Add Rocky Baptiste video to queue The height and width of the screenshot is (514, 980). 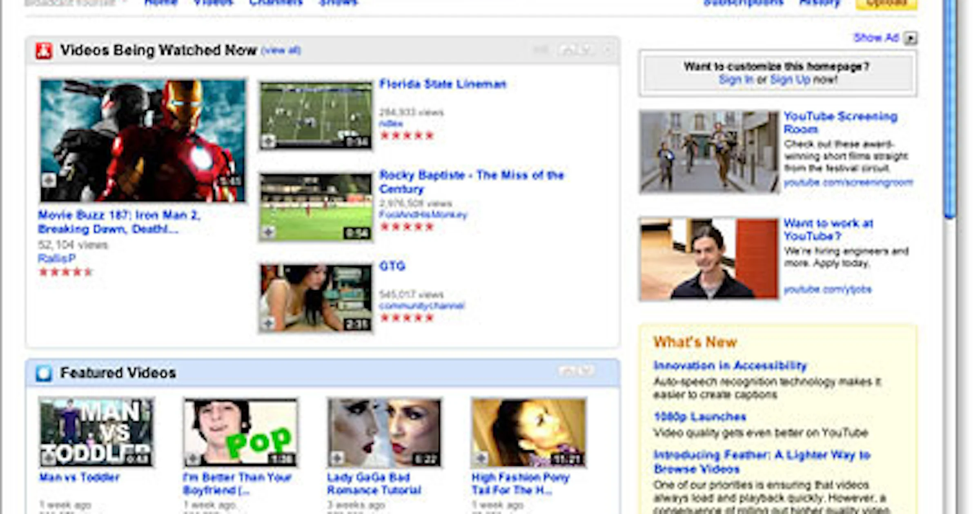click(x=268, y=232)
